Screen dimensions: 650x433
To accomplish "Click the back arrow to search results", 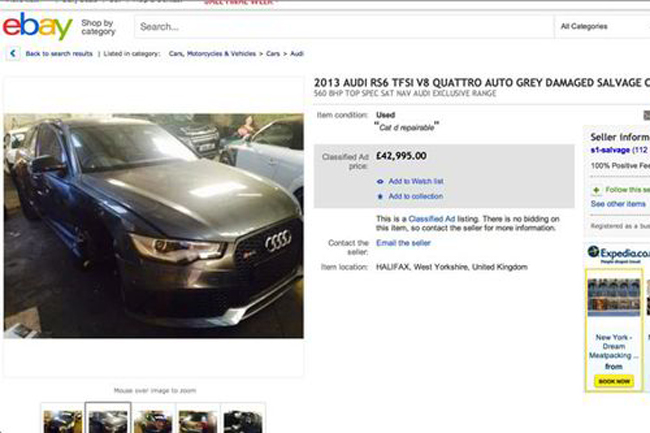I will (x=13, y=53).
